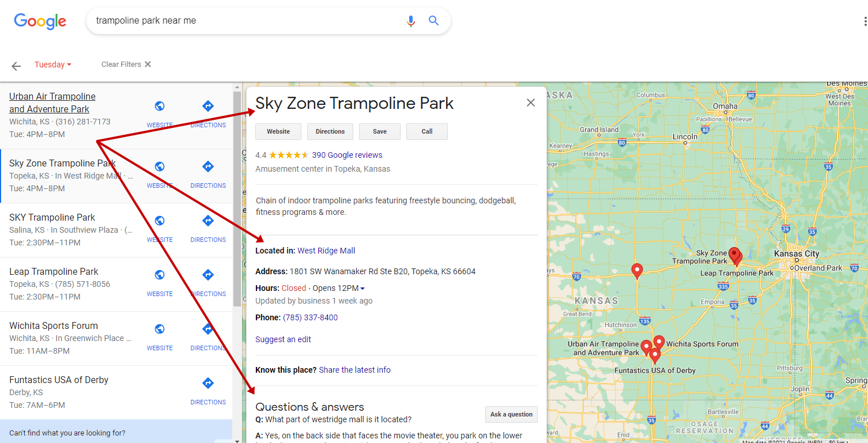The height and width of the screenshot is (443, 868).
Task: Click phone number (785) 337-8400
Action: 310,317
